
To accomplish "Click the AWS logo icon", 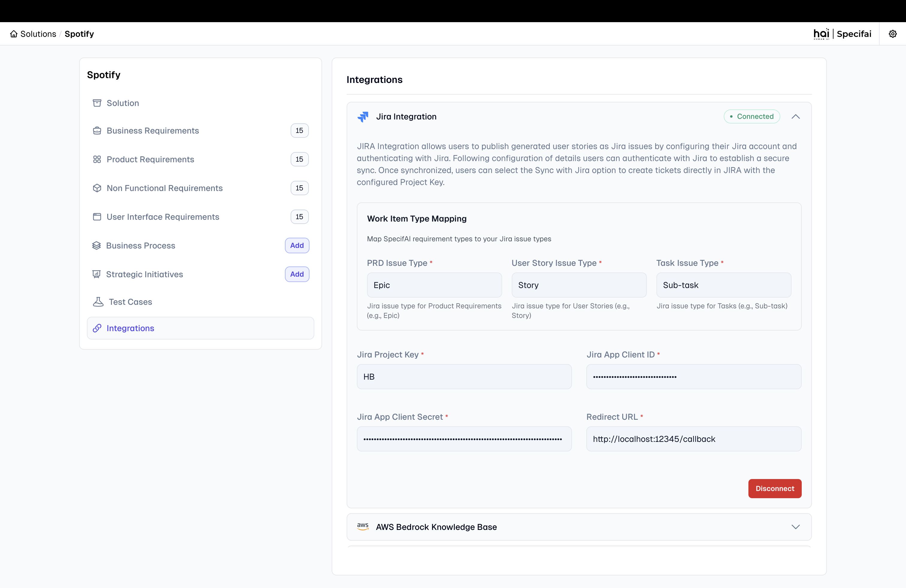I will point(363,526).
